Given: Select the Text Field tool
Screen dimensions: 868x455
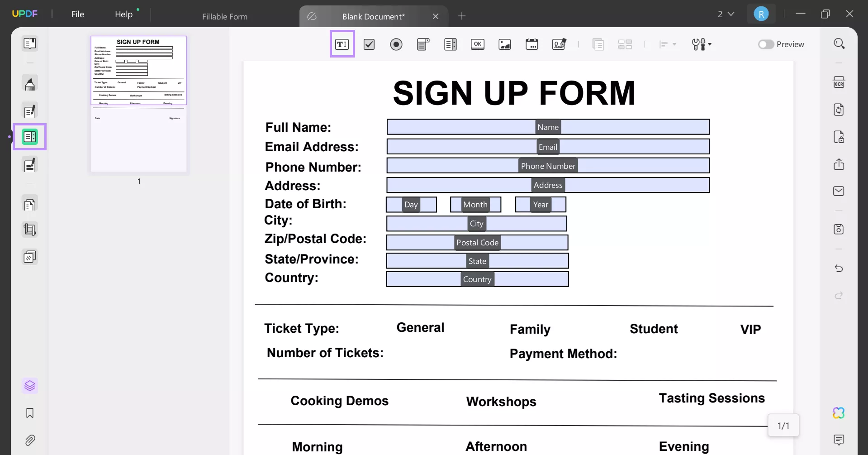Looking at the screenshot, I should click(x=342, y=44).
